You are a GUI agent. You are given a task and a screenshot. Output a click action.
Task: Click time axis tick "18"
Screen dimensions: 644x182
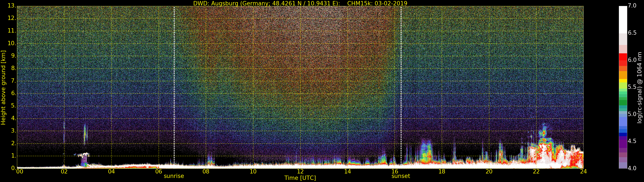442,171
